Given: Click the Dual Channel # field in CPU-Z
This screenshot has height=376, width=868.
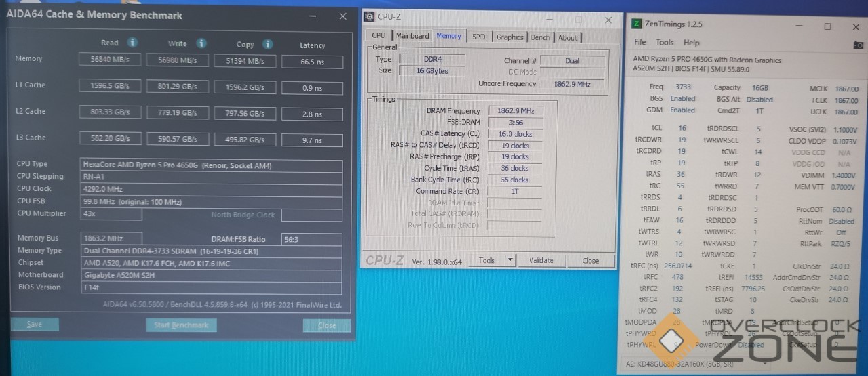Looking at the screenshot, I should 571,60.
